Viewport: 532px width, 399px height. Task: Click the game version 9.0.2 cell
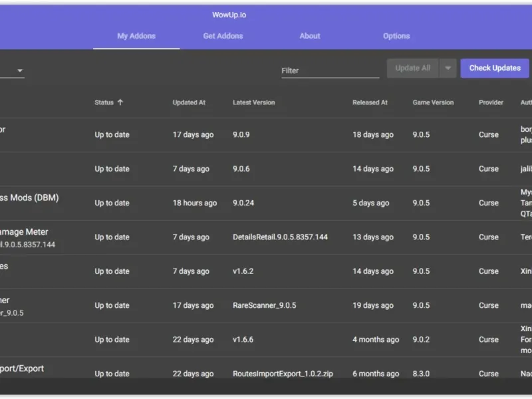[x=421, y=340]
